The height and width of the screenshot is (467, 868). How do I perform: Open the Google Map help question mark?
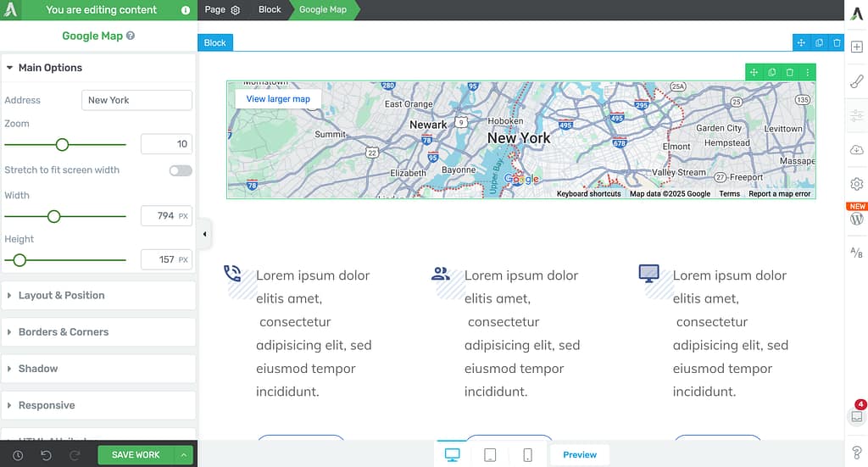coord(131,36)
